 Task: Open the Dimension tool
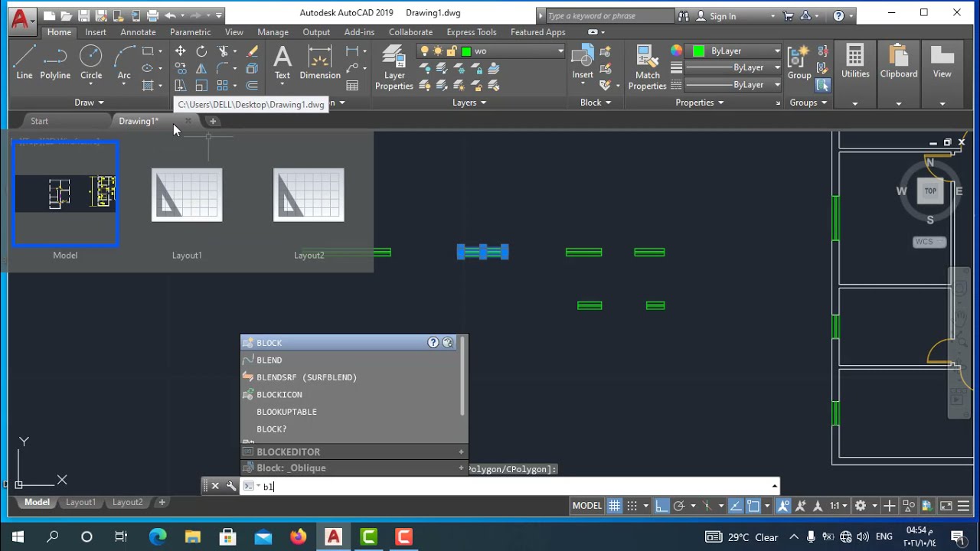[320, 62]
